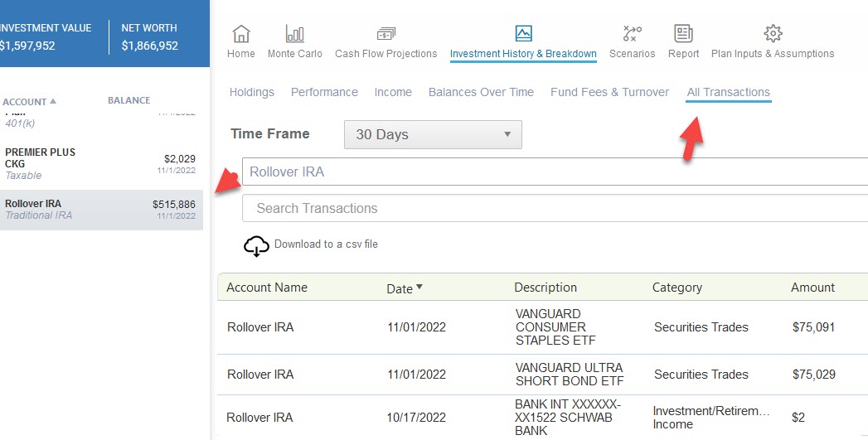The width and height of the screenshot is (868, 440).
Task: Click the Investment History & Breakdown chart icon
Action: tap(523, 33)
